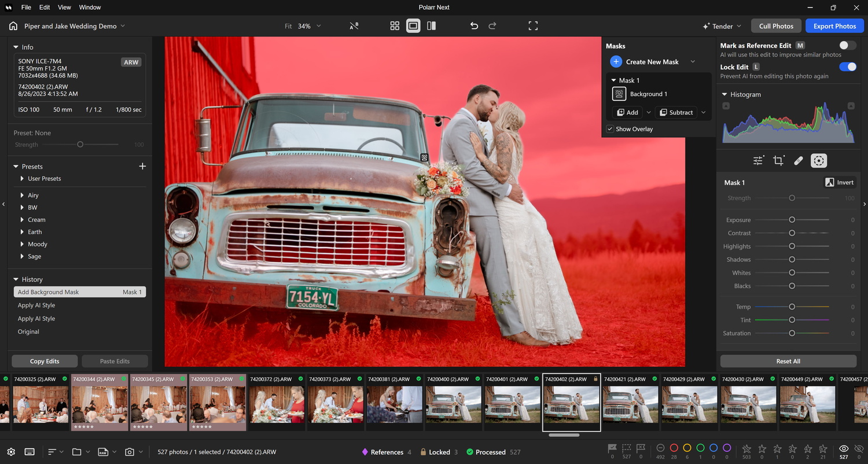Open the project name dropdown

123,26
